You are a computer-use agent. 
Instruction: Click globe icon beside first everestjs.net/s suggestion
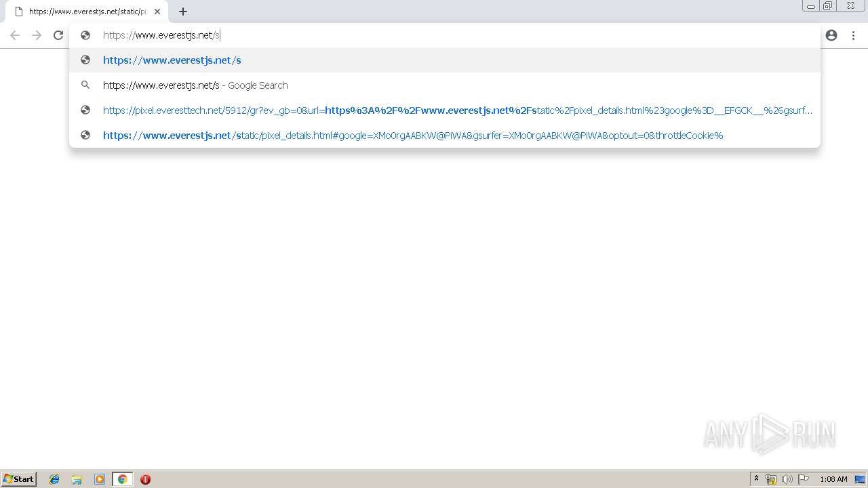pyautogui.click(x=85, y=60)
